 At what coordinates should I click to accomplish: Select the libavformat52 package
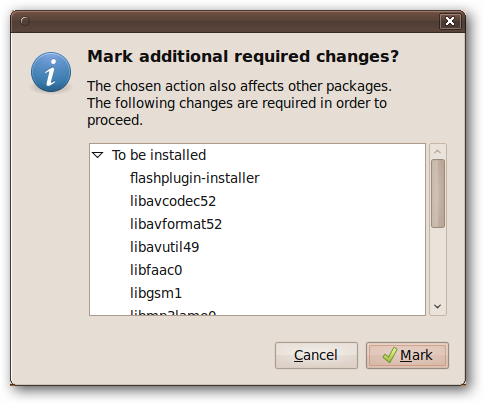pos(176,224)
